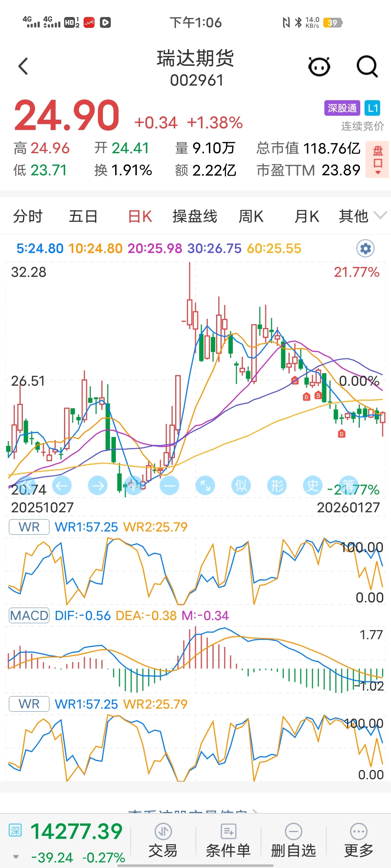Tap Shenzhen index 14277.39 value
The height and width of the screenshot is (868, 391).
coord(77,831)
